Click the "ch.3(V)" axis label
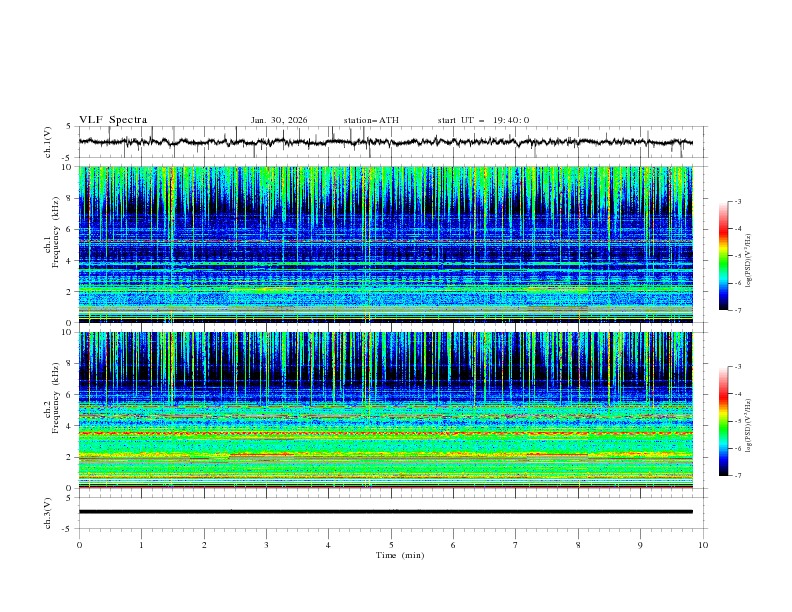Screen dimensions: 792x612 48,513
